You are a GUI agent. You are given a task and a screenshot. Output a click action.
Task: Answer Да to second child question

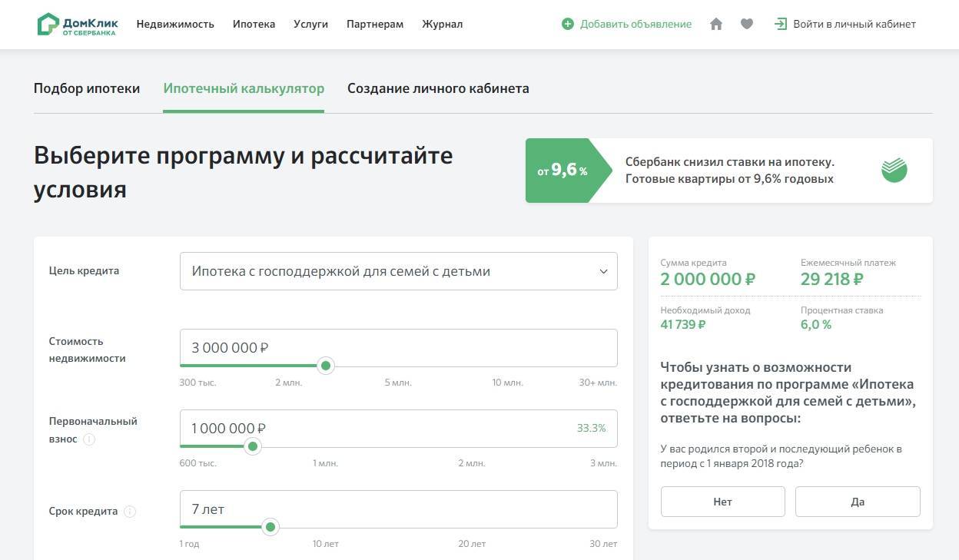click(x=858, y=502)
